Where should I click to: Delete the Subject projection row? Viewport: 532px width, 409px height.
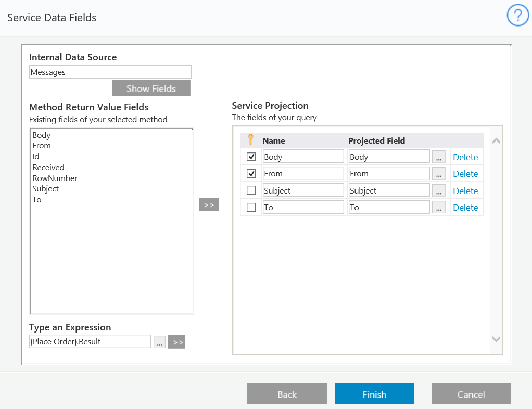click(x=465, y=191)
